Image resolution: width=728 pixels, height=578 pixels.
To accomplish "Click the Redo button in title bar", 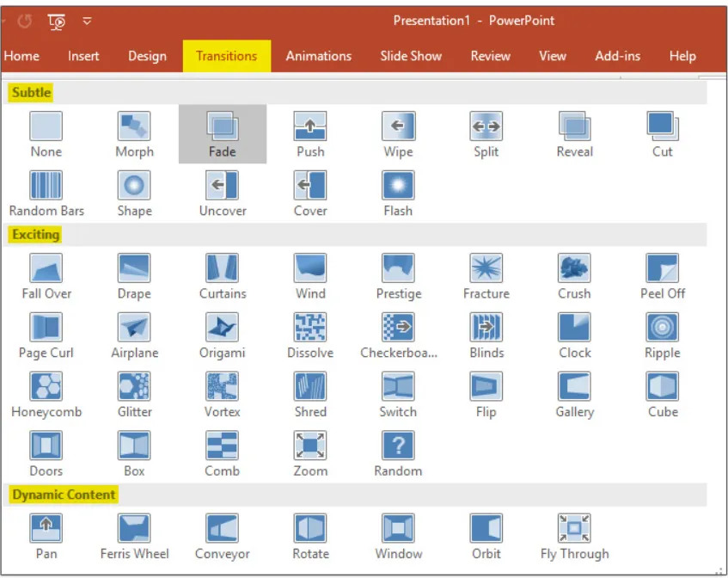I will pos(24,21).
